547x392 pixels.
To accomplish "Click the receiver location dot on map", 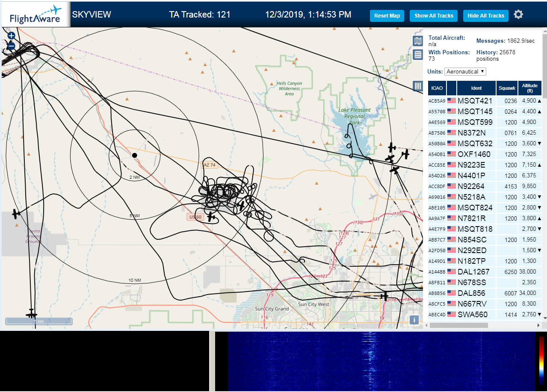I will point(134,155).
